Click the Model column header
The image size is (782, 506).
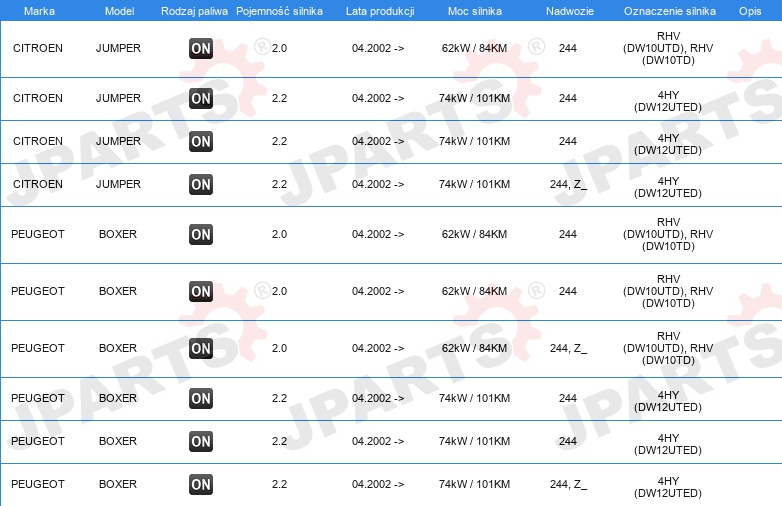[119, 11]
